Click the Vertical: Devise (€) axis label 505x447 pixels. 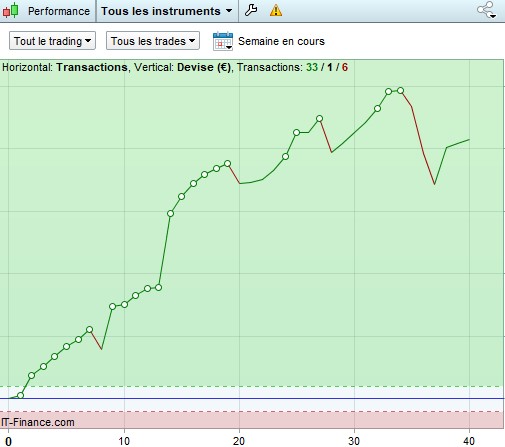182,67
